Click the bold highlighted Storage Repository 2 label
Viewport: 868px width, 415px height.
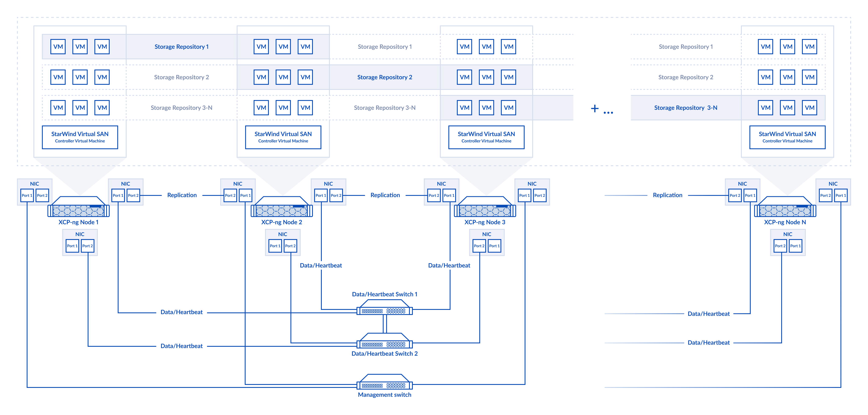click(x=385, y=77)
